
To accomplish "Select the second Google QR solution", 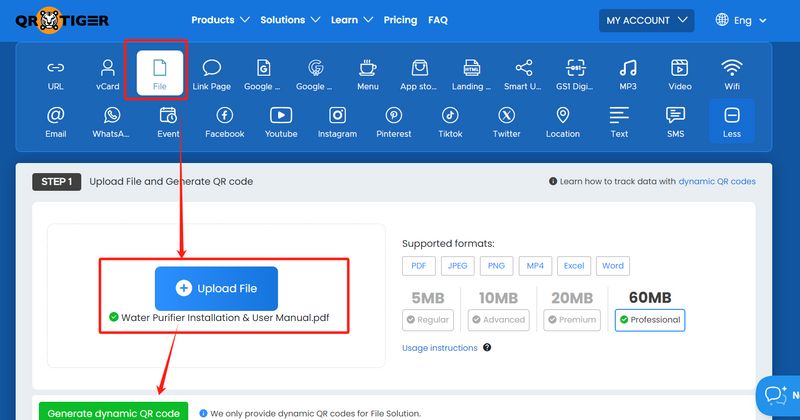I will pos(314,75).
